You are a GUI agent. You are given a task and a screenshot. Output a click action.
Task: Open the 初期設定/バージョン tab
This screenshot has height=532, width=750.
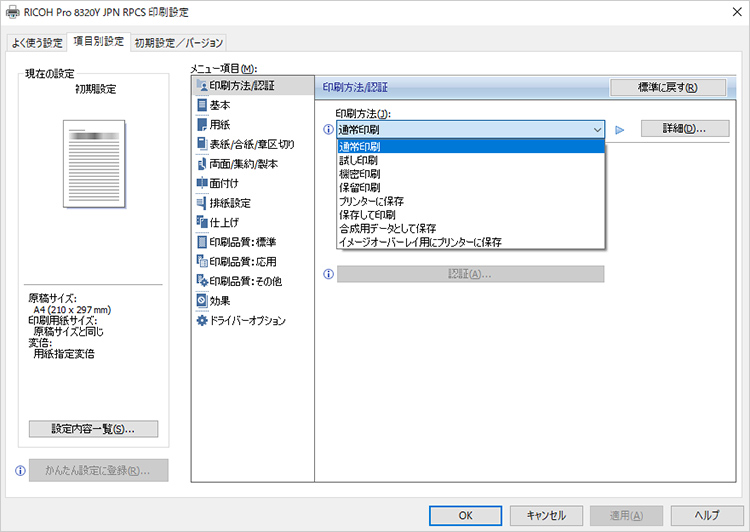(179, 42)
